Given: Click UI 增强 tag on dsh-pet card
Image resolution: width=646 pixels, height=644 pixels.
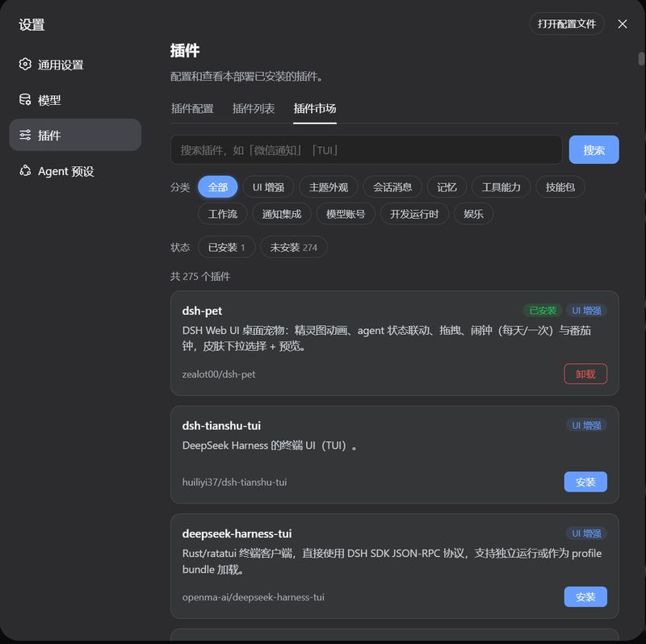Looking at the screenshot, I should [x=586, y=310].
